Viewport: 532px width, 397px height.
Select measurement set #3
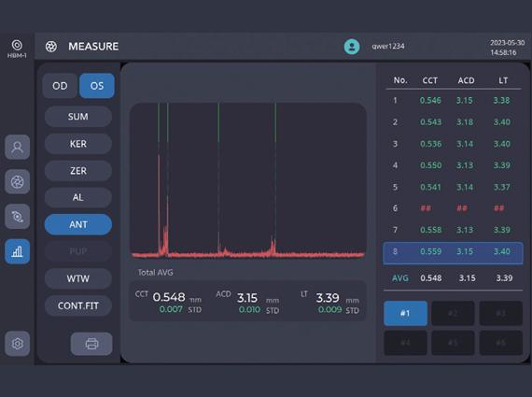[x=501, y=313]
